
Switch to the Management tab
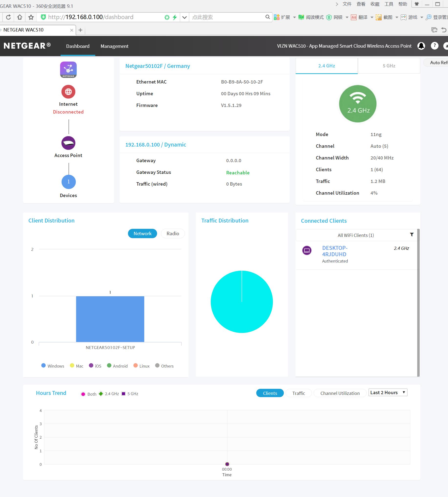[x=115, y=46]
